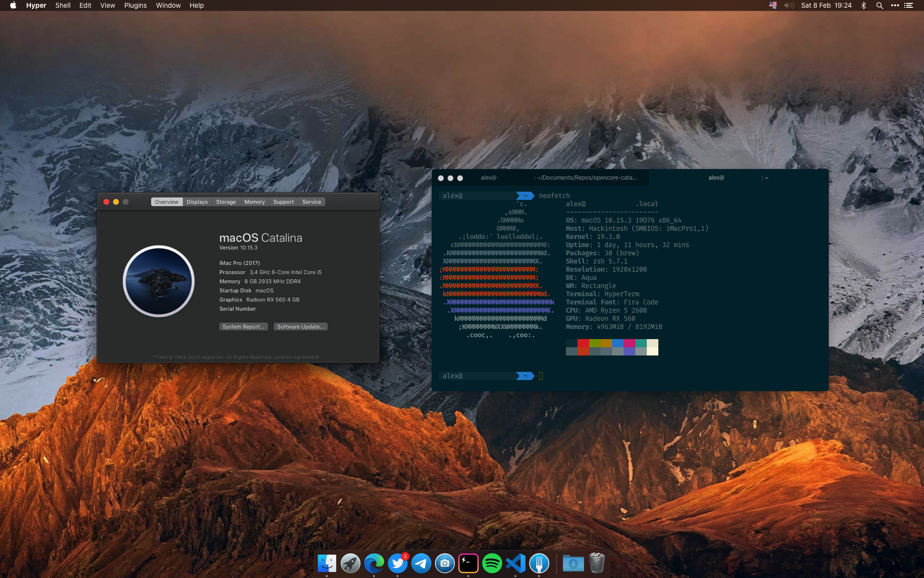Click the close dot of the Hyper window
Image resolution: width=924 pixels, height=578 pixels.
pyautogui.click(x=441, y=178)
